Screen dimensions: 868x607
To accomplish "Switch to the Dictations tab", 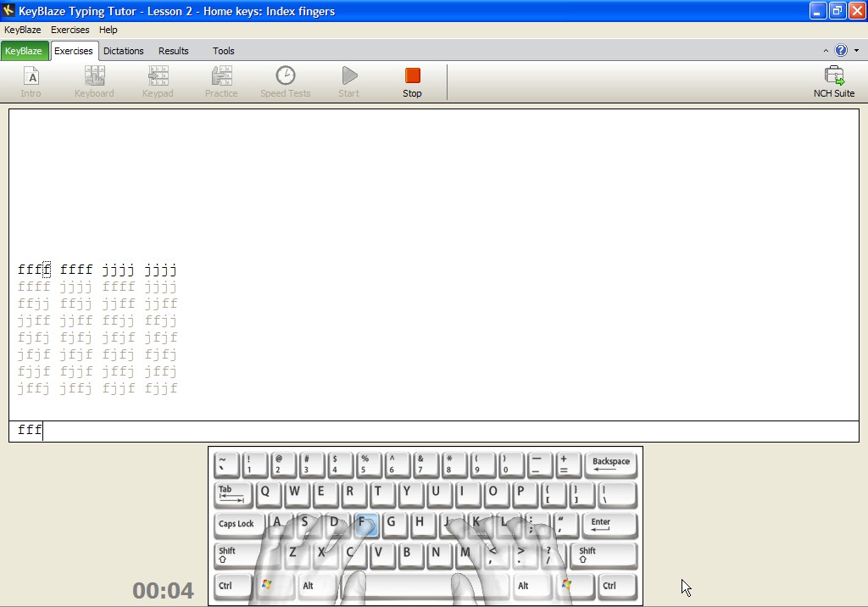I will 124,51.
